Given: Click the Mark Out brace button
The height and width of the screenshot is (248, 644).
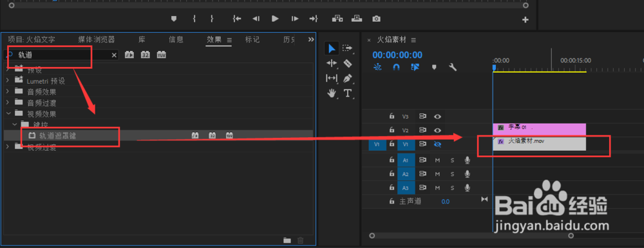Looking at the screenshot, I should (x=212, y=19).
